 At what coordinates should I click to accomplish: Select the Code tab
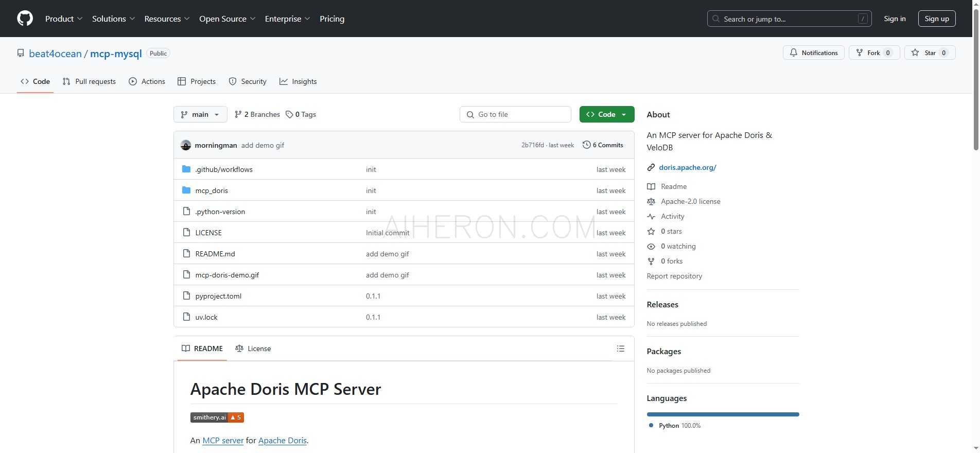pyautogui.click(x=35, y=81)
